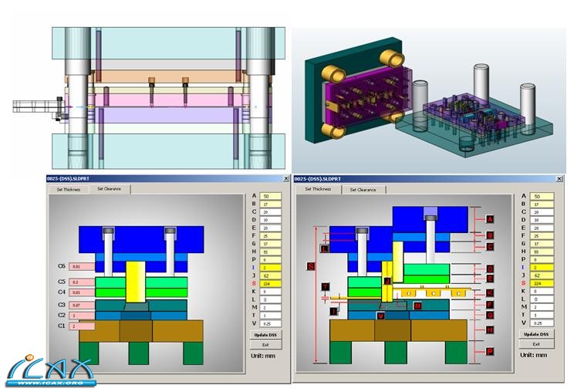Click red marker H in thickness diagram
Image resolution: width=574 pixels, height=392 pixels.
pyautogui.click(x=490, y=329)
